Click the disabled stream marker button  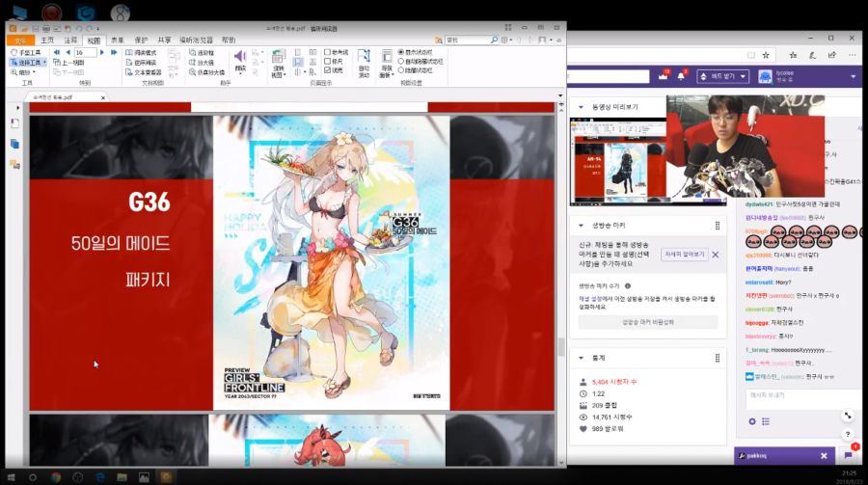(648, 322)
